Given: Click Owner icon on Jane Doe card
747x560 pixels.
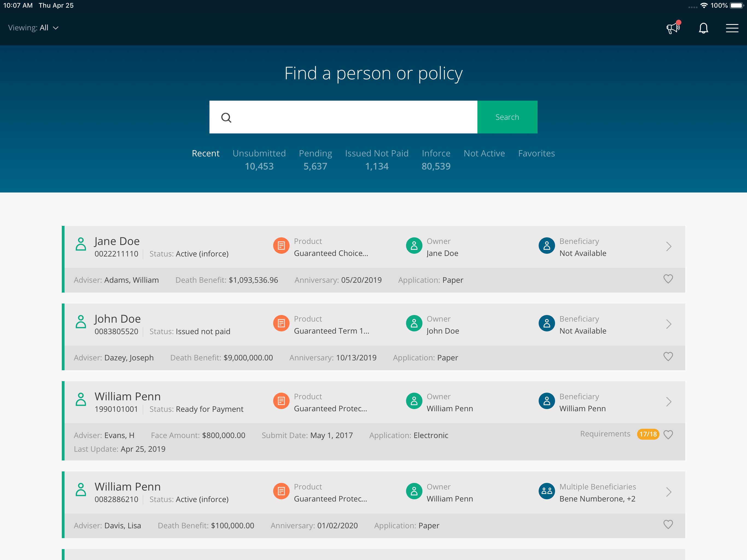Looking at the screenshot, I should [x=414, y=246].
